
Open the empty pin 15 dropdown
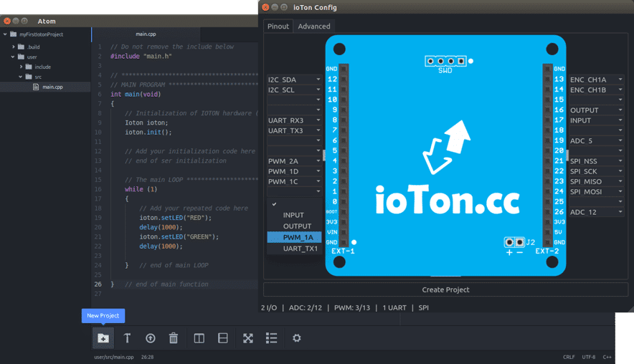(597, 100)
